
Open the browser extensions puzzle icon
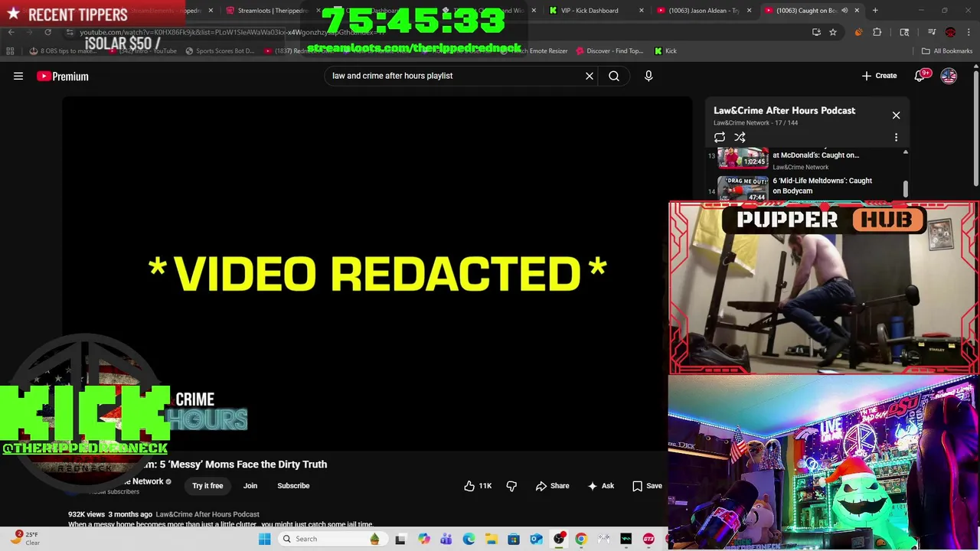[877, 32]
